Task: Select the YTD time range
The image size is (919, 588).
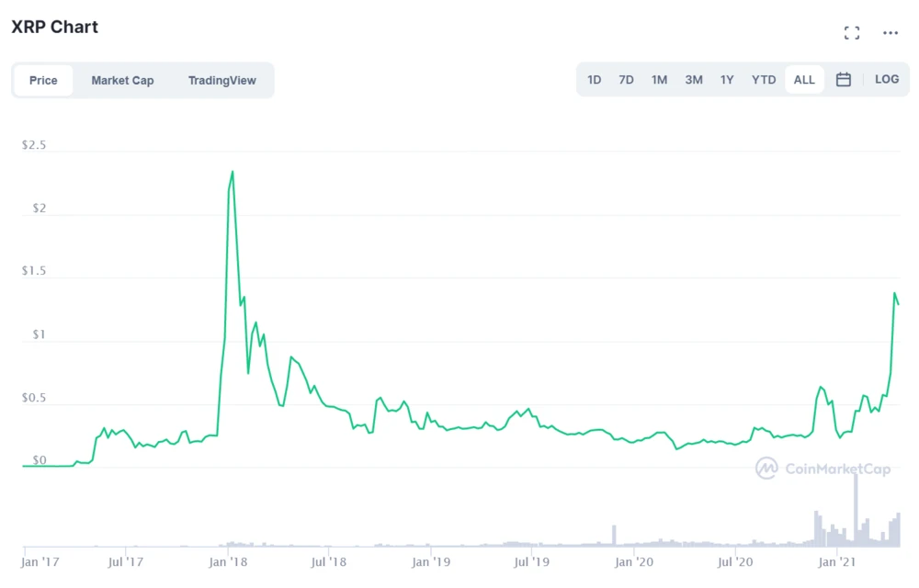Action: (x=764, y=80)
